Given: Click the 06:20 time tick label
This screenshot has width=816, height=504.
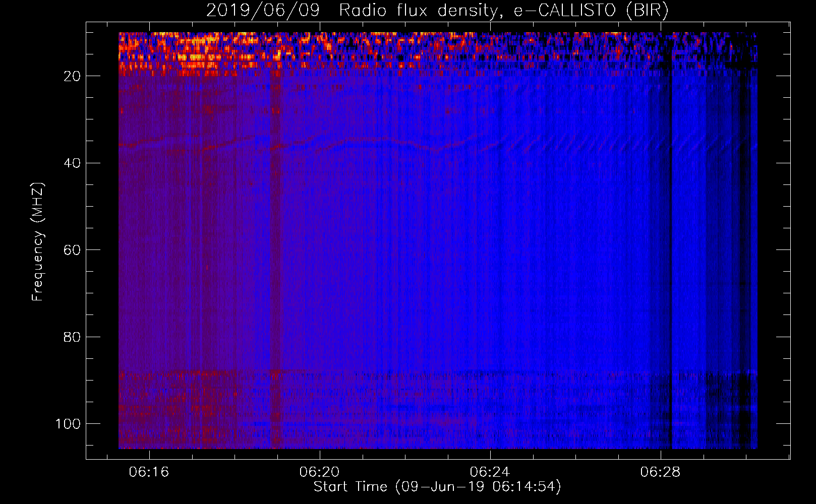Looking at the screenshot, I should (319, 472).
